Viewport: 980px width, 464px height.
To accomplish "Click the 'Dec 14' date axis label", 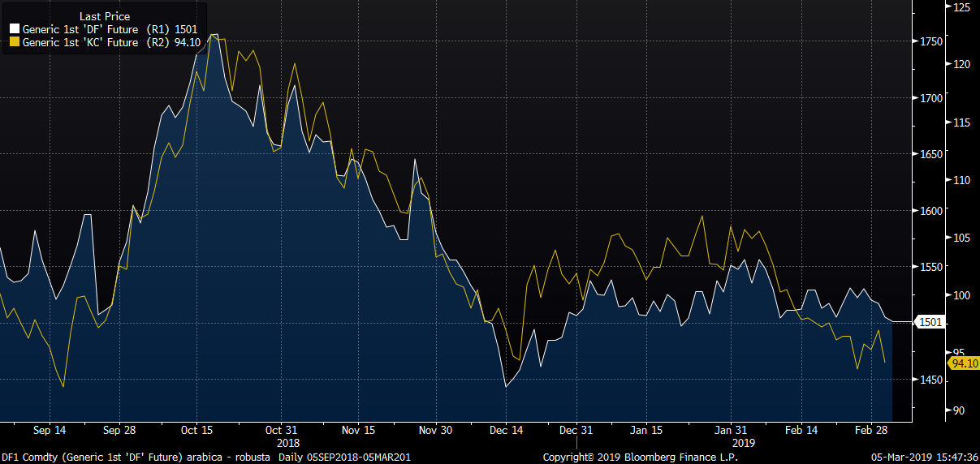I will tap(507, 431).
